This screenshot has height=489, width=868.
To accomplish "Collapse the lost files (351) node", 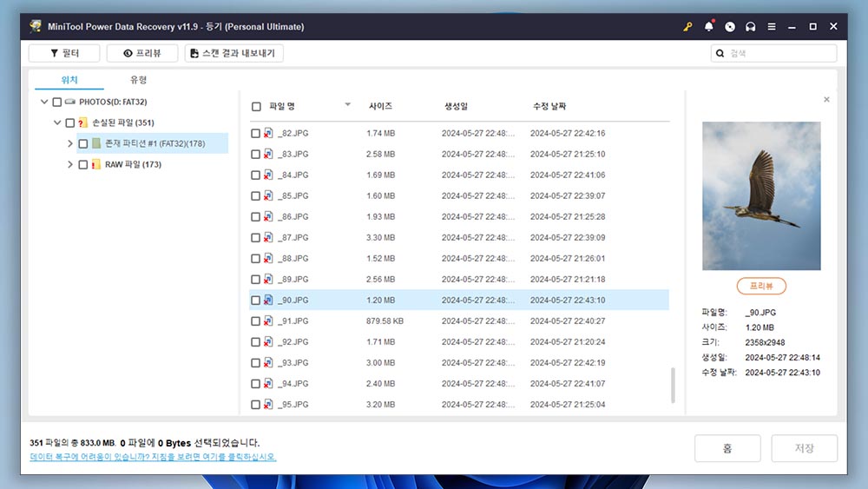I will (57, 122).
